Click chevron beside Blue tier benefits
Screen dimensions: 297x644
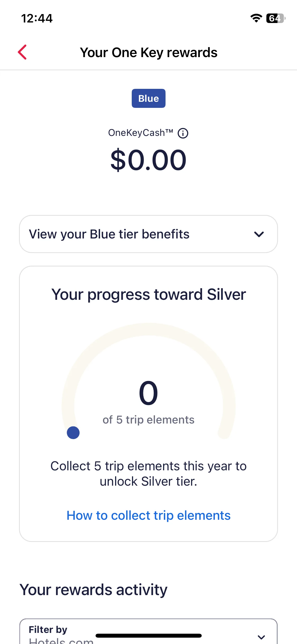coord(259,234)
